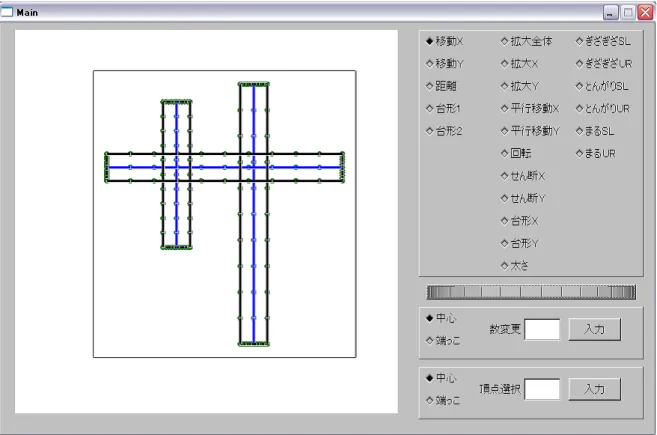657x435 pixels.
Task: Select 中心 in the 数変更 group
Action: point(441,318)
